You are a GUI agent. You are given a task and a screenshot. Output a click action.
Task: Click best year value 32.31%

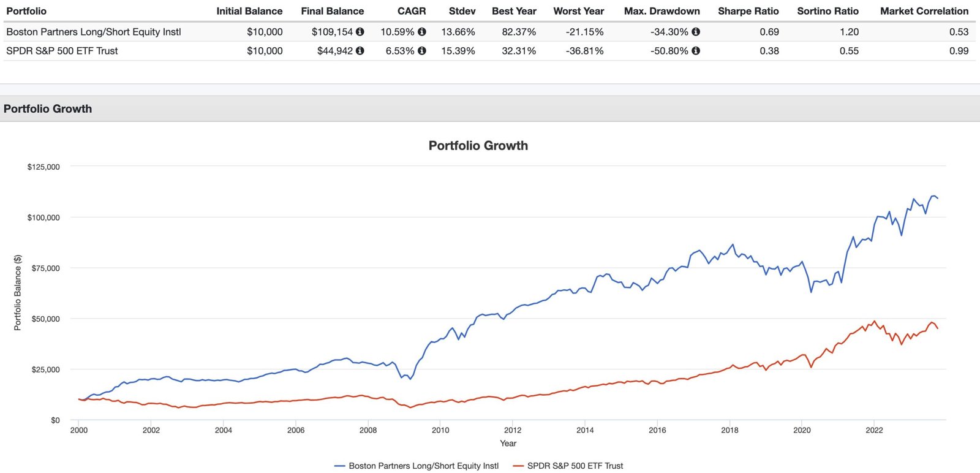(x=519, y=51)
